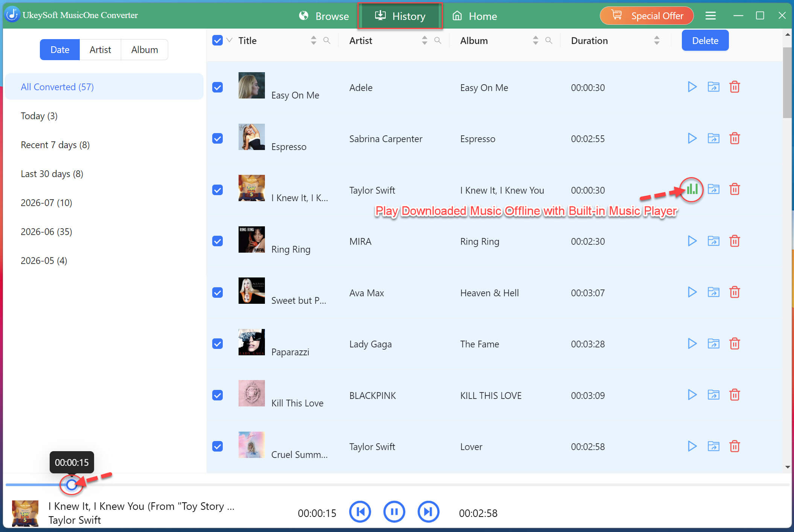Viewport: 794px width, 532px height.
Task: Click the Adele album cover thumbnail
Action: 252,85
